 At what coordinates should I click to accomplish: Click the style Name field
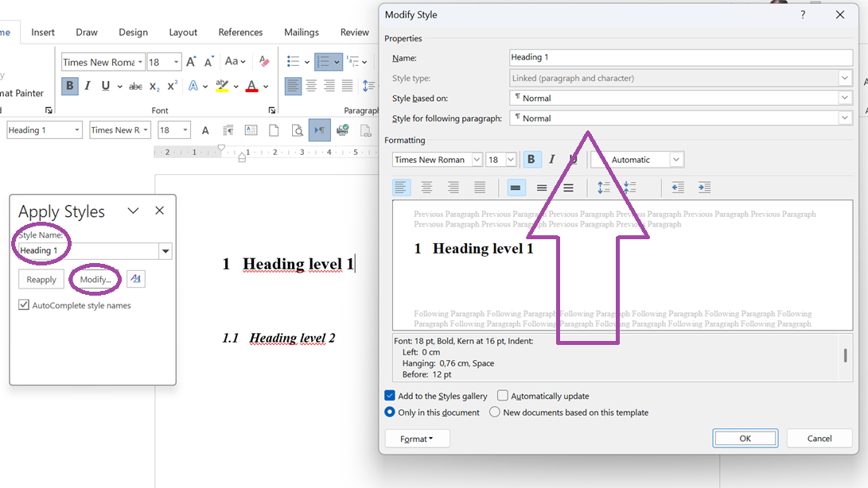[681, 57]
